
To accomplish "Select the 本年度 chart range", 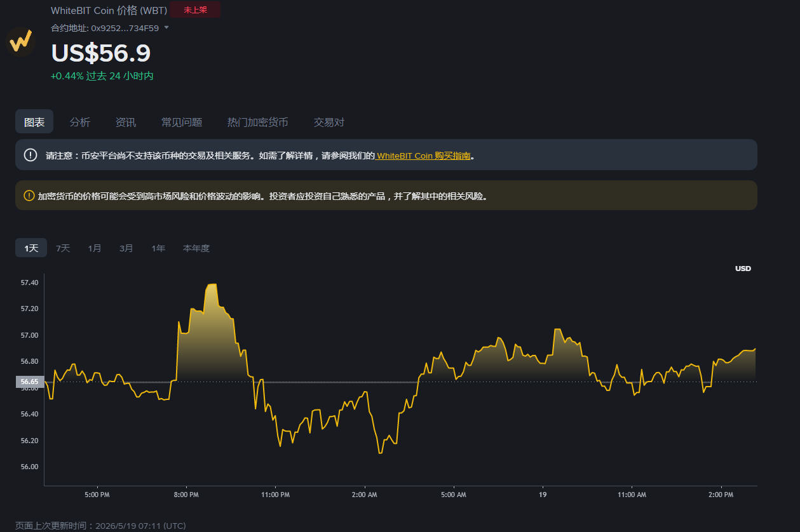I will pos(196,248).
